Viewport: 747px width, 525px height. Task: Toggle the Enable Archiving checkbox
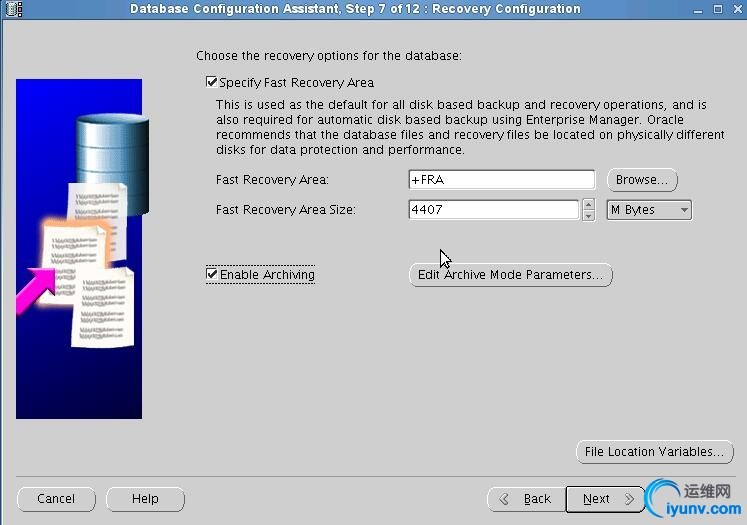[x=212, y=274]
